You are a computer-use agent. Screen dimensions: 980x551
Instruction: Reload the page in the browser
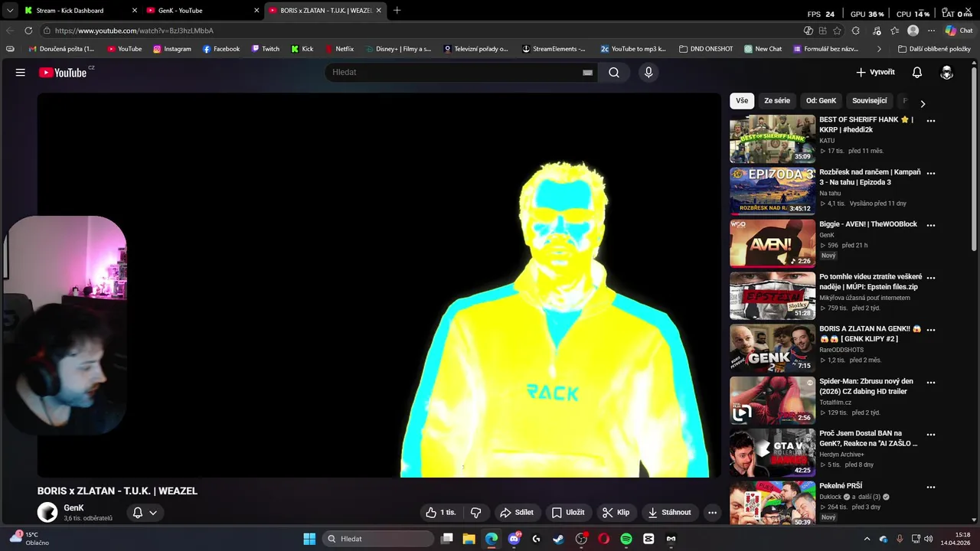tap(28, 31)
